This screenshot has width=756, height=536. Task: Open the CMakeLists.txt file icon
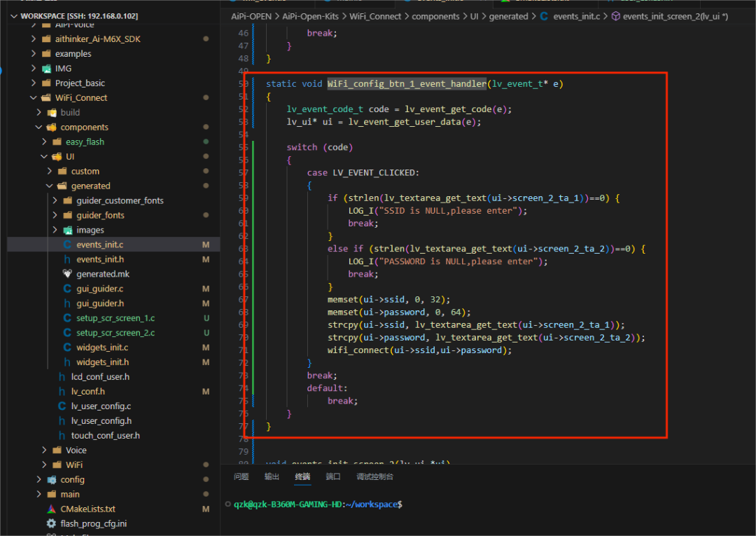(51, 509)
